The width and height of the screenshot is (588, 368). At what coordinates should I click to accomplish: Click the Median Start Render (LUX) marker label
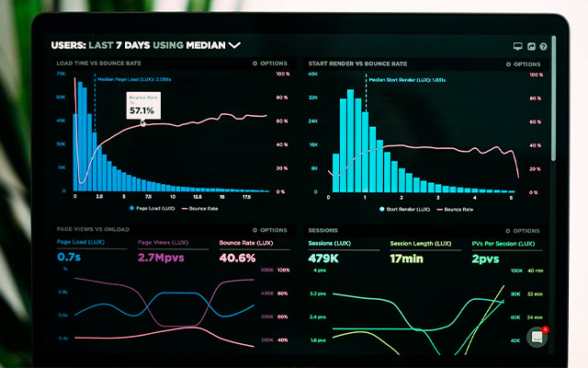(x=407, y=80)
